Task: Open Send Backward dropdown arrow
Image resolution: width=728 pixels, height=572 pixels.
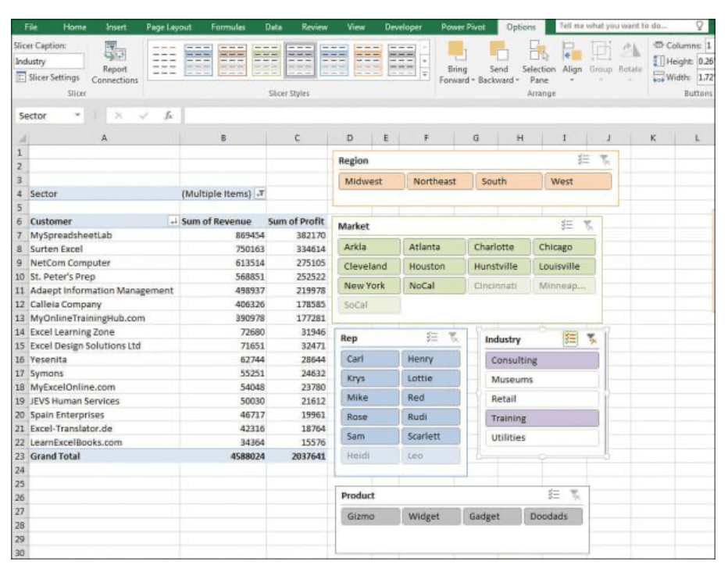Action: point(517,80)
